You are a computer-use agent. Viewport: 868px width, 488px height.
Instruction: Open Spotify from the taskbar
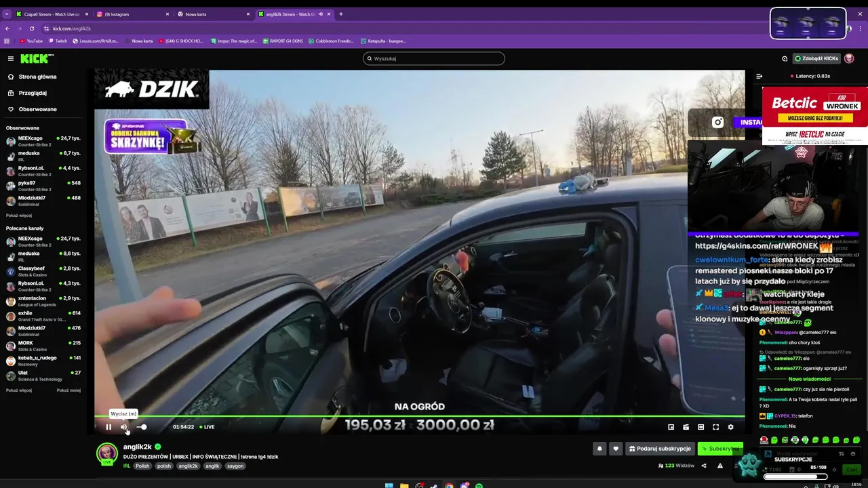click(x=479, y=485)
